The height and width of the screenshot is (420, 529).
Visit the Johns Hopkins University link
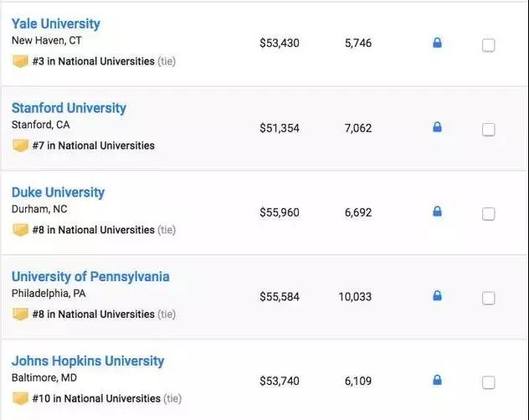click(x=88, y=361)
